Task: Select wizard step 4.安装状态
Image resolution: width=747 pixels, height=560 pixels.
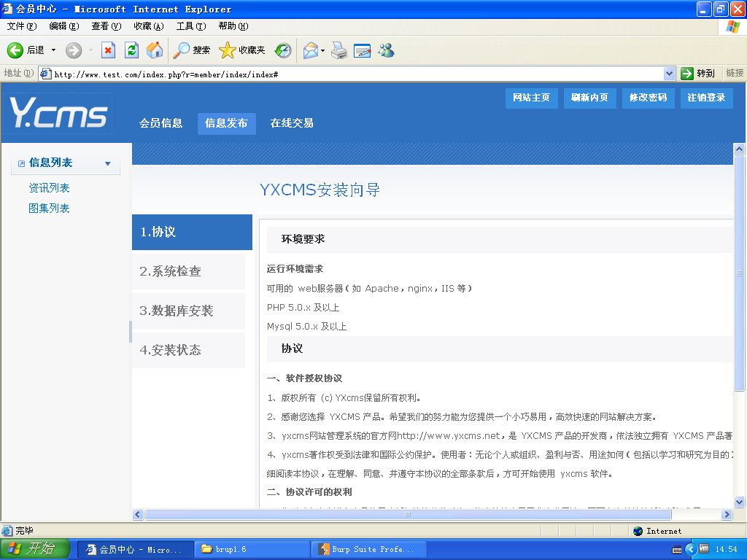Action: 189,351
